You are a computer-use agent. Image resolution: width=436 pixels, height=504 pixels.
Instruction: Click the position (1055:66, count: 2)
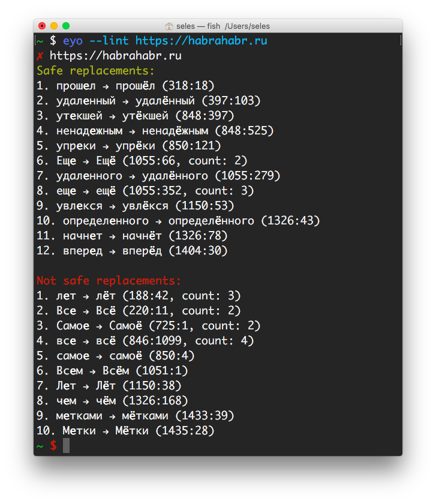tap(185, 161)
